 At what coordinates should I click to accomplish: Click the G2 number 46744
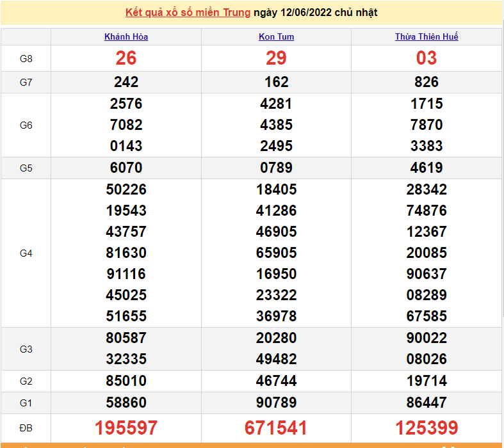pyautogui.click(x=276, y=381)
